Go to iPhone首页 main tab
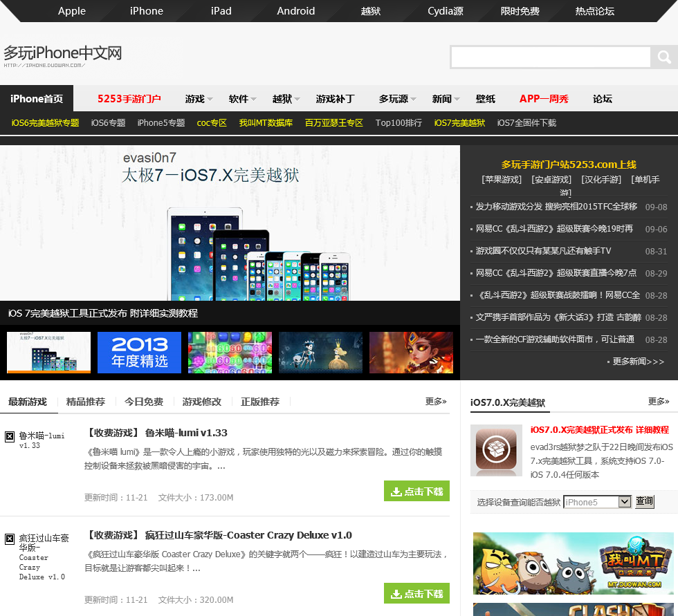Viewport: 678px width, 616px height. [37, 98]
